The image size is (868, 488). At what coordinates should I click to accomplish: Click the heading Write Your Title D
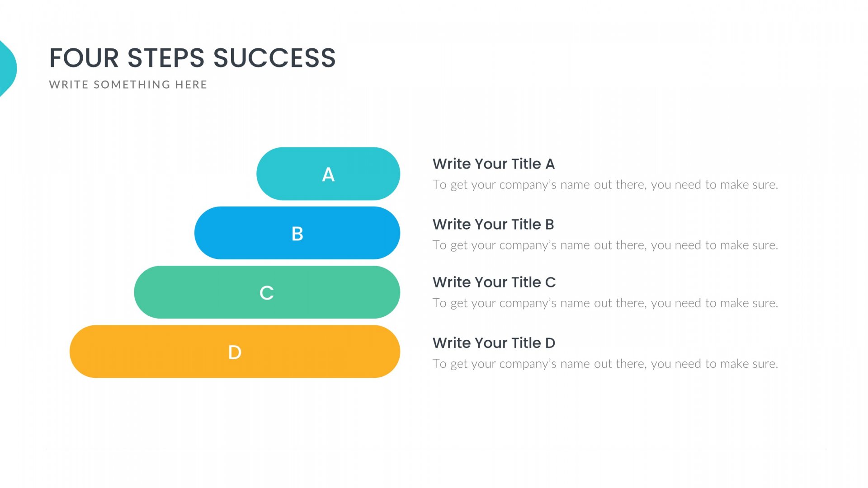pos(494,343)
